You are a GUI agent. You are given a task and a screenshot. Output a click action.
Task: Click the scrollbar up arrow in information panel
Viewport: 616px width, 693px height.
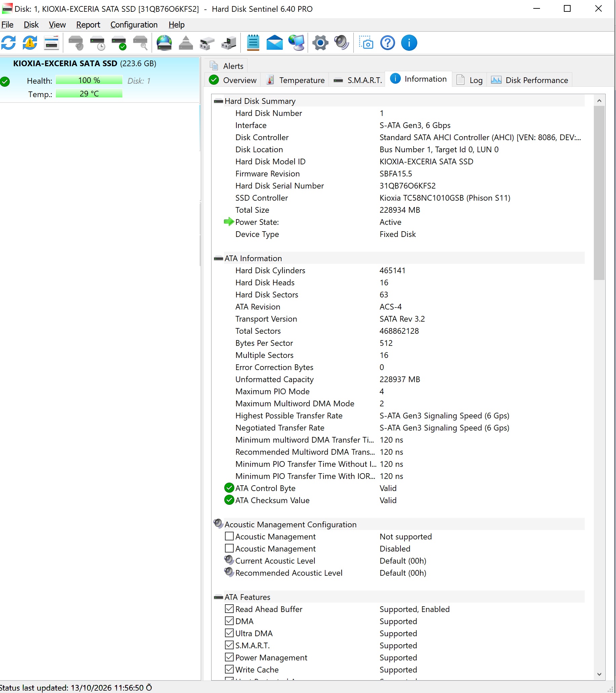[599, 101]
